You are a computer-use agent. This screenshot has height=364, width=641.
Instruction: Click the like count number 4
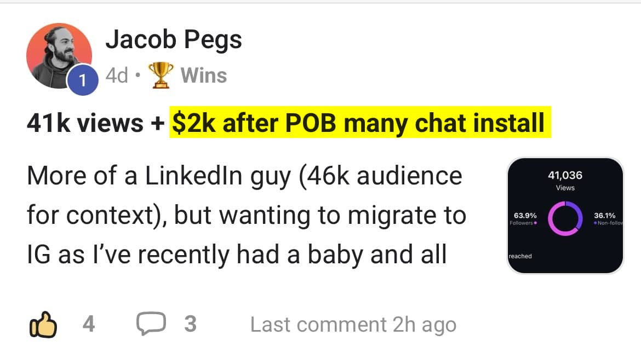(88, 325)
